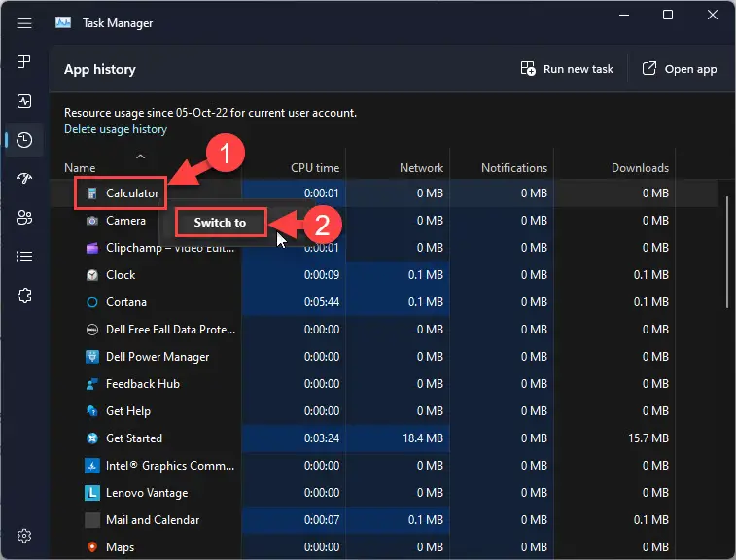Click Clock's CPU time 0:00:09
This screenshot has width=736, height=560.
click(x=322, y=274)
